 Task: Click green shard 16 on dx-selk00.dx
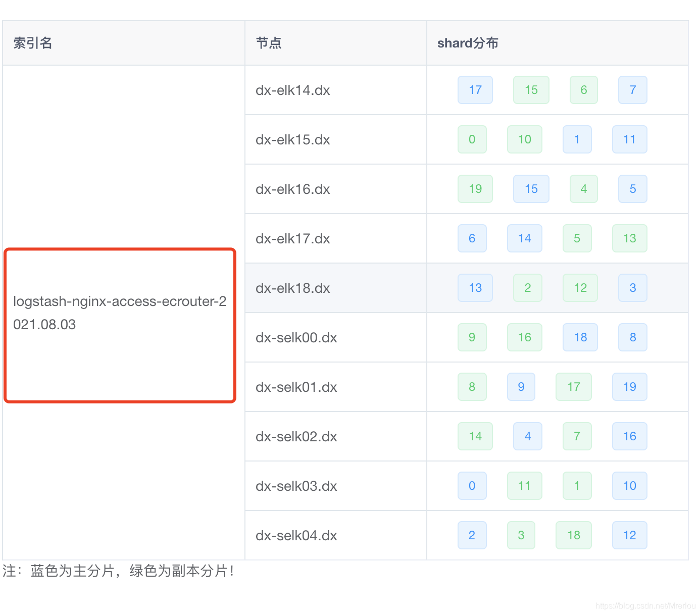click(525, 337)
